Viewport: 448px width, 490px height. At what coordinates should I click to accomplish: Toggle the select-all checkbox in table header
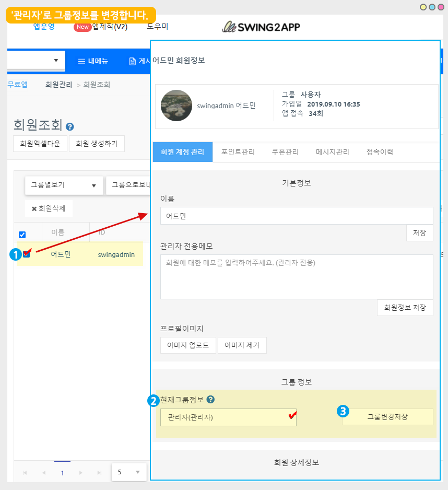pyautogui.click(x=22, y=235)
